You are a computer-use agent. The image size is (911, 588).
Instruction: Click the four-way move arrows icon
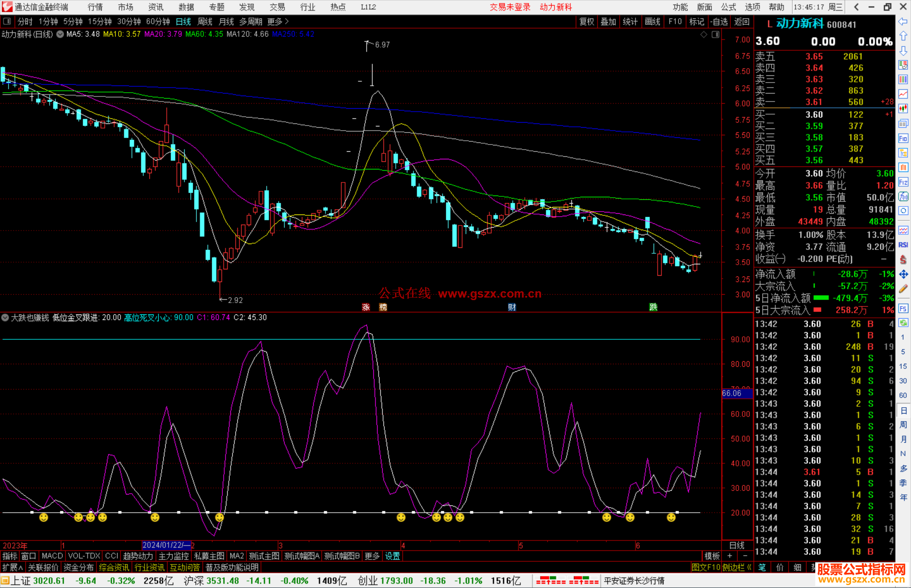tap(903, 274)
